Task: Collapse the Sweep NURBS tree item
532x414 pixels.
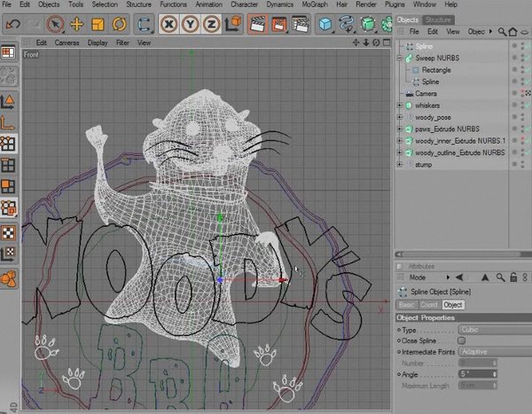Action: click(402, 58)
